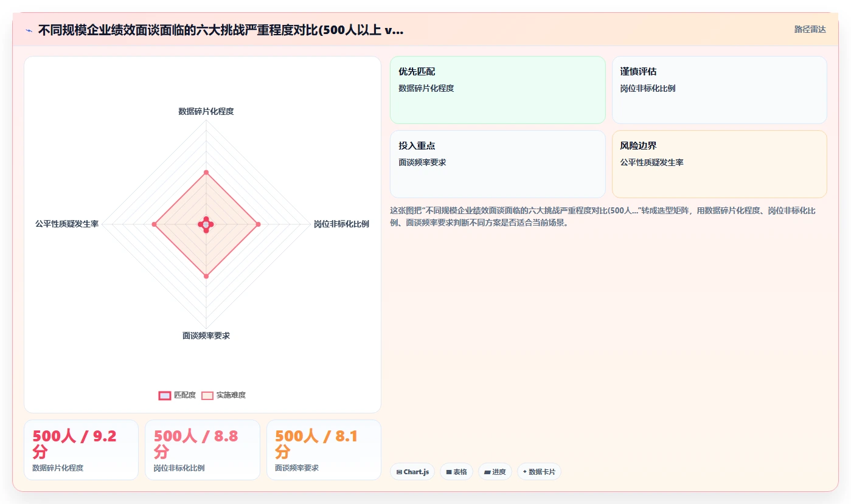Screen dimensions: 851x504
Task: Open the 风险边界 card
Action: pyautogui.click(x=719, y=164)
